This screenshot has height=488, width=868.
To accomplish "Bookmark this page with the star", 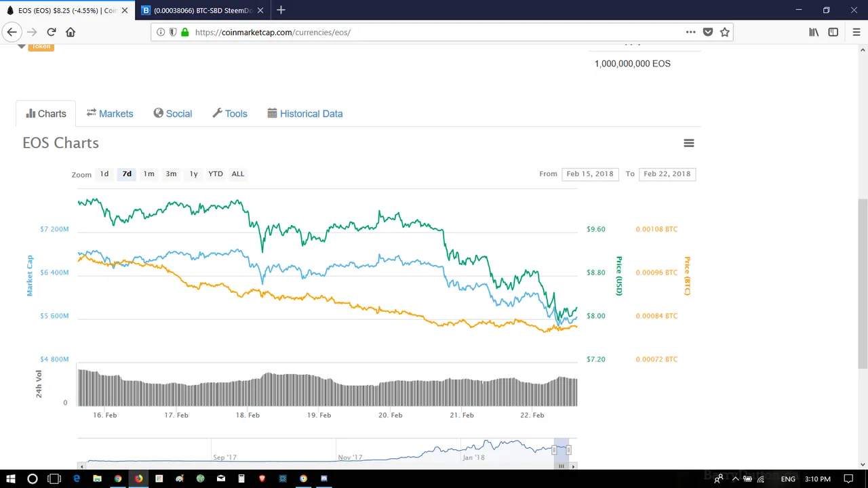I will click(x=724, y=32).
